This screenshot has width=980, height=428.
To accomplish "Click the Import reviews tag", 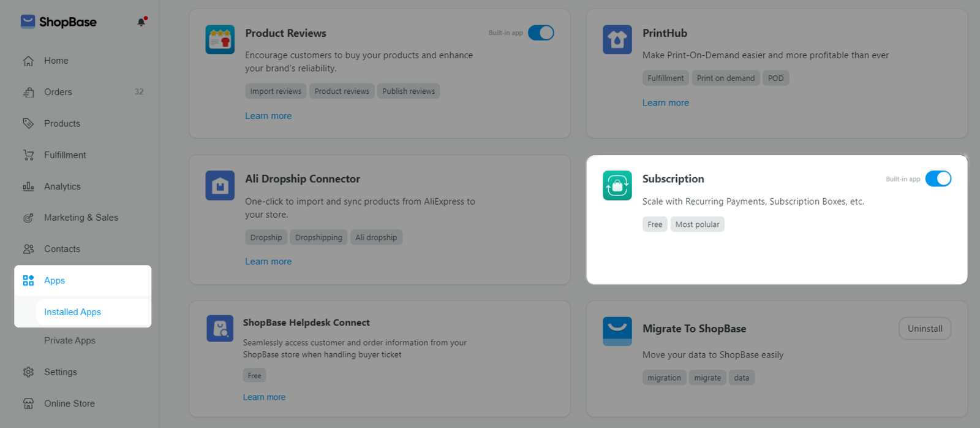I will click(276, 91).
